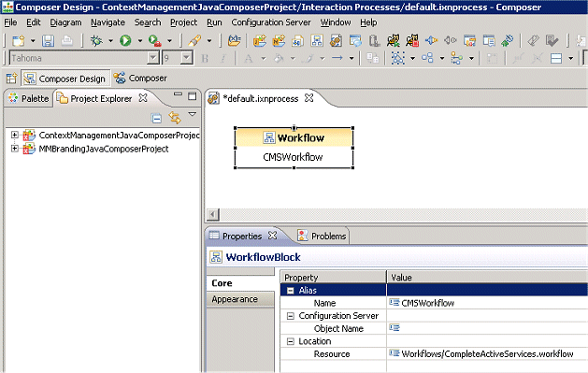
Task: Run the project with the green play icon
Action: 125,40
